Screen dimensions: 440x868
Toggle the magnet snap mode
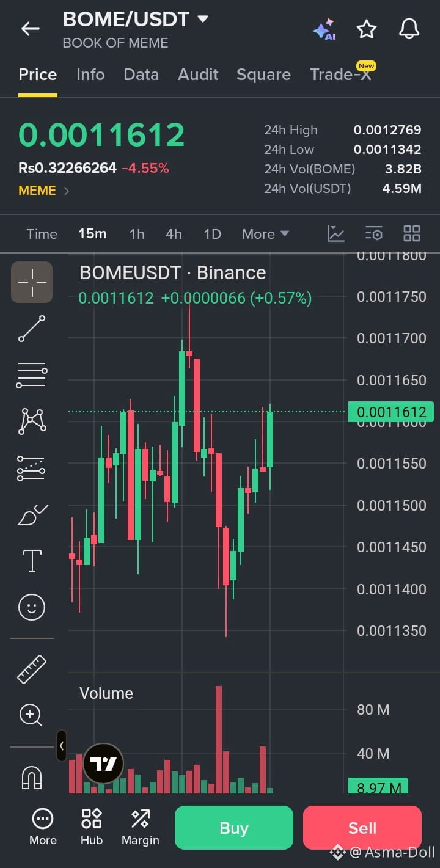(x=32, y=778)
